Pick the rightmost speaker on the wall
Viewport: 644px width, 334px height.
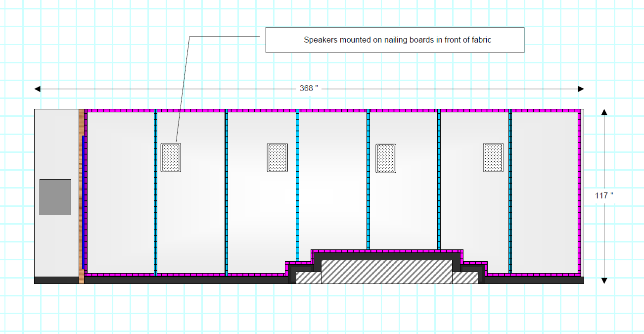click(493, 158)
